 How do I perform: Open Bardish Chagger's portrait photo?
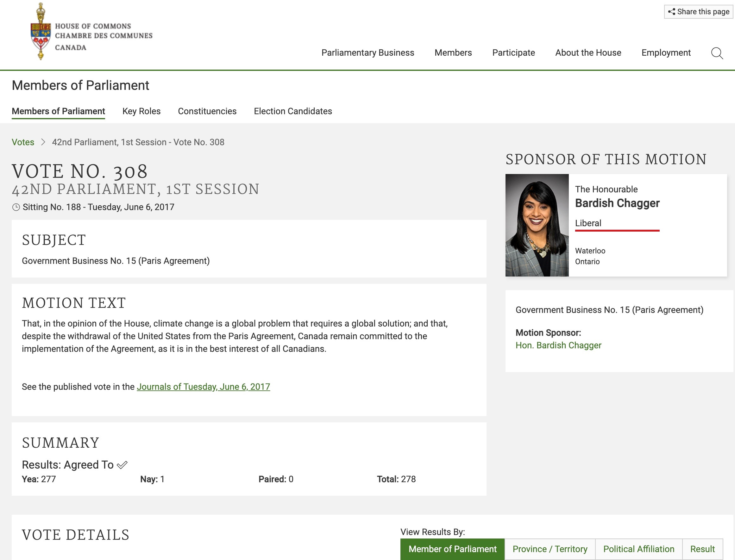pos(537,225)
